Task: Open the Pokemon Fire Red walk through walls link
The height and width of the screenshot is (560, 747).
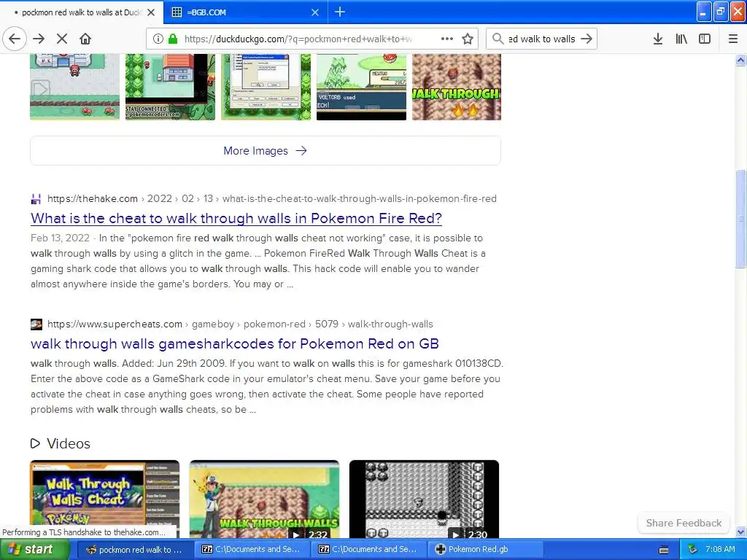Action: click(236, 218)
